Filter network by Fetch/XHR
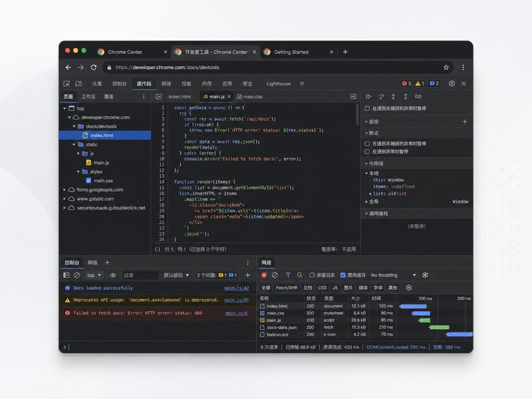 pyautogui.click(x=287, y=288)
